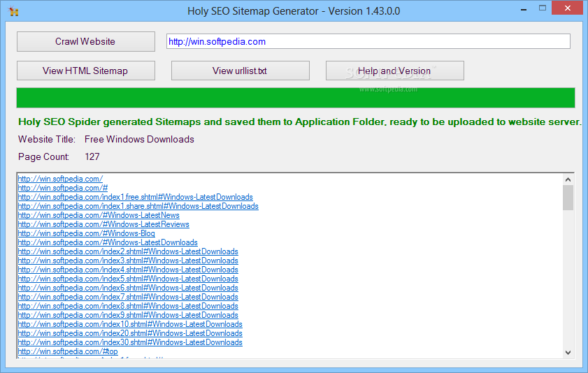Open the index10.shtml link

(130, 324)
